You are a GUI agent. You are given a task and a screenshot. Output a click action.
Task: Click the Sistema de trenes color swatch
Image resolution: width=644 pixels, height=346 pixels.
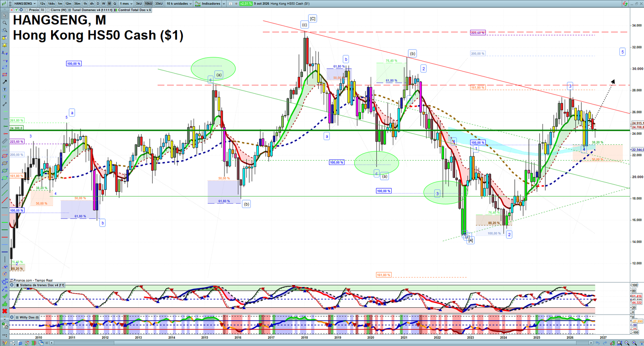(17, 285)
